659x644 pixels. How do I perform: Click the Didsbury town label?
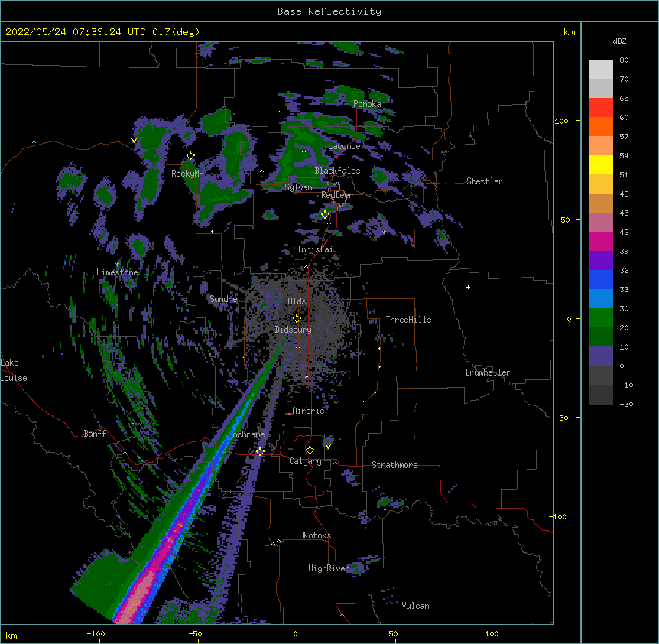click(x=294, y=330)
